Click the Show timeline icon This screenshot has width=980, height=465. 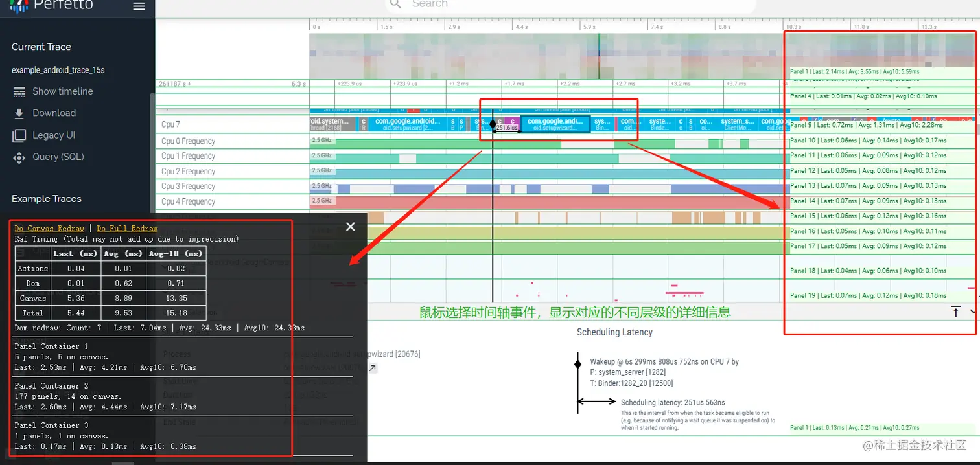pos(19,91)
